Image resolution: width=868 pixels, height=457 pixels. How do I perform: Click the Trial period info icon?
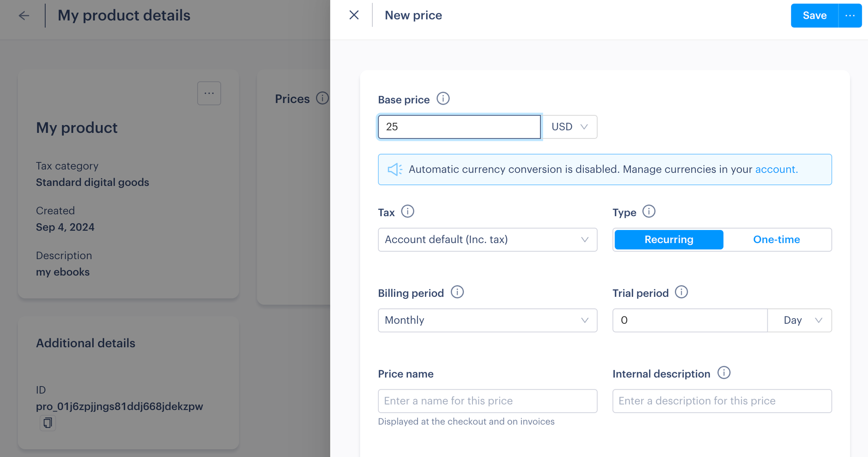click(x=681, y=293)
